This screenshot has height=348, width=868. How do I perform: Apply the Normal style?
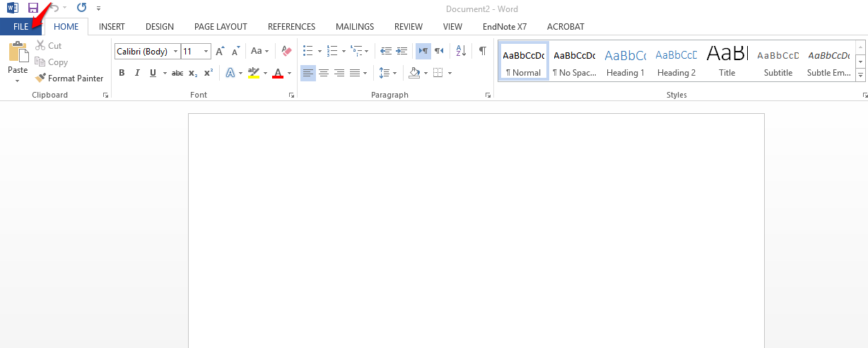524,62
